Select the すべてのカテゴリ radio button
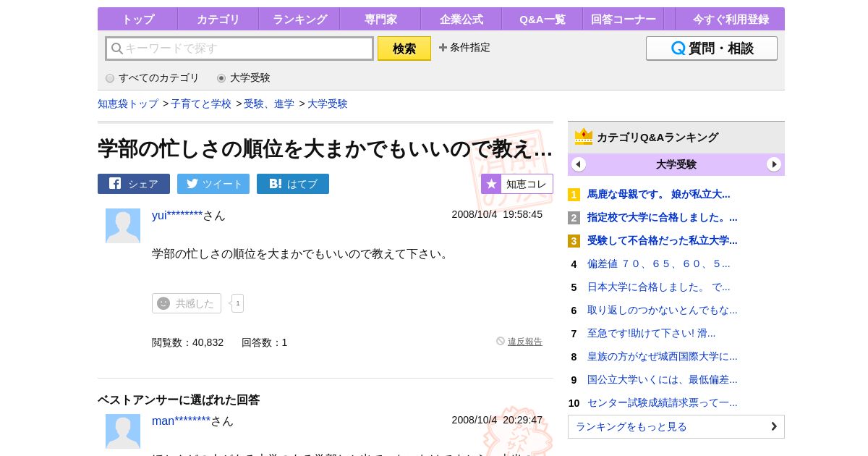 point(110,78)
